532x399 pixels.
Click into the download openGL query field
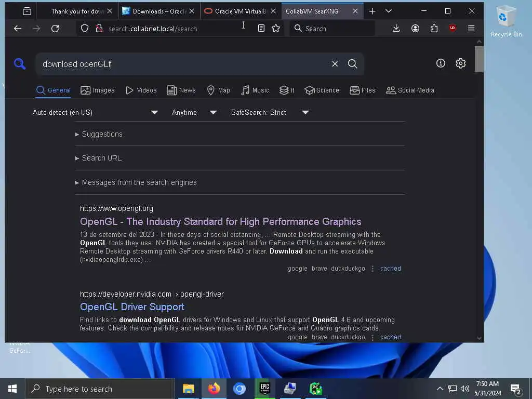pyautogui.click(x=183, y=64)
